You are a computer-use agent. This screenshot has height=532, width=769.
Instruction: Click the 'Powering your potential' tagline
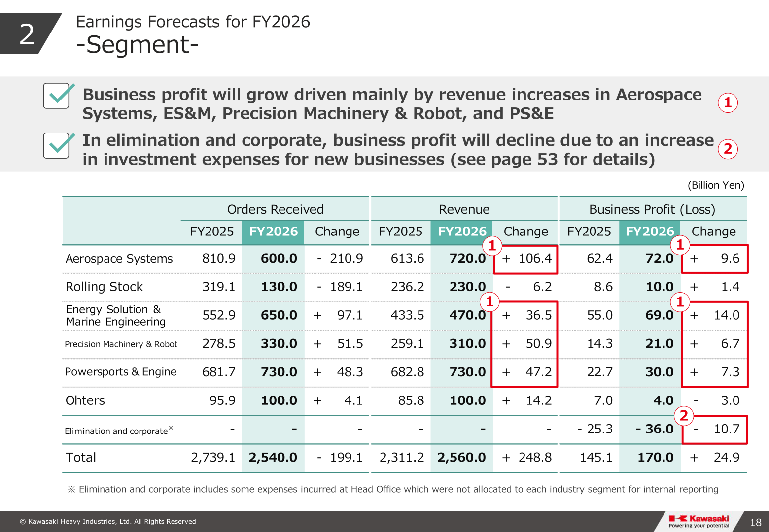click(699, 526)
